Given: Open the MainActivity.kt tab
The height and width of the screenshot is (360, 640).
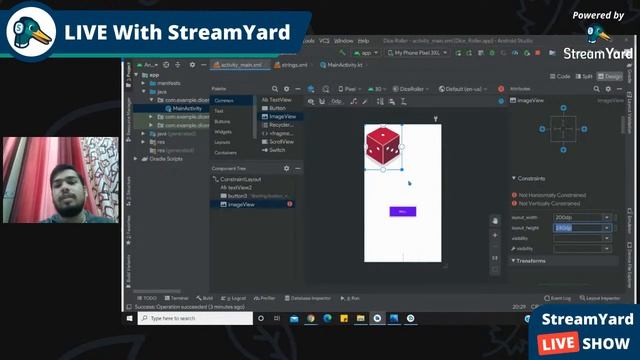Looking at the screenshot, I should coord(341,65).
